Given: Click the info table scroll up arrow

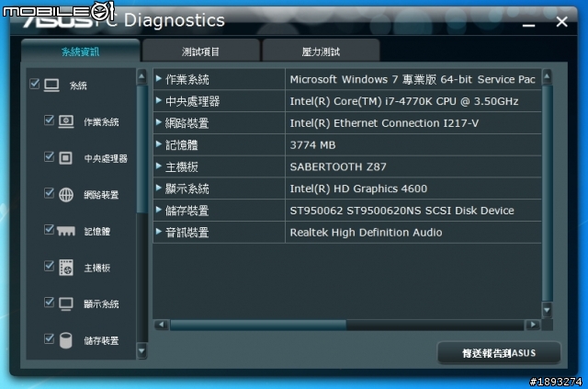Looking at the screenshot, I should click(x=548, y=76).
